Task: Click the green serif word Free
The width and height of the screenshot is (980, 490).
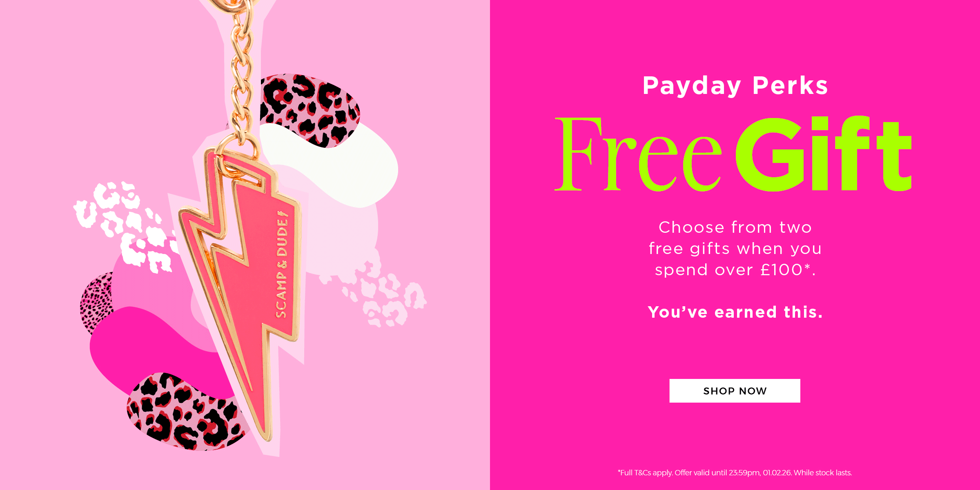Action: [638, 154]
